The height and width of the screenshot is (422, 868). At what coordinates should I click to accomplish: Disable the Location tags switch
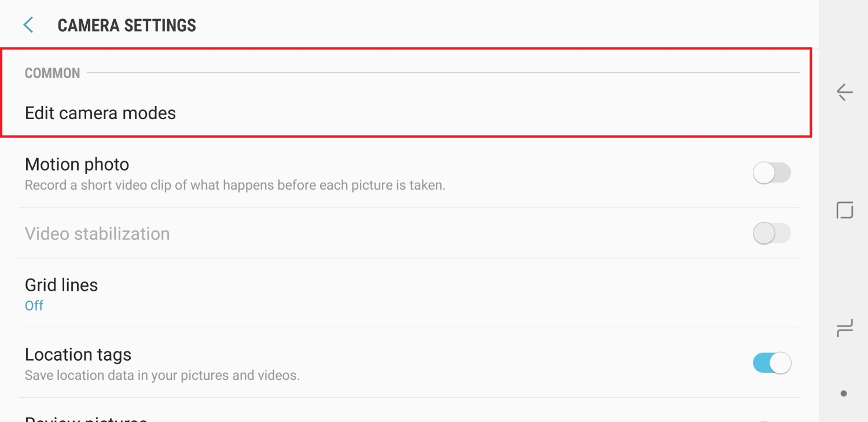pyautogui.click(x=771, y=363)
